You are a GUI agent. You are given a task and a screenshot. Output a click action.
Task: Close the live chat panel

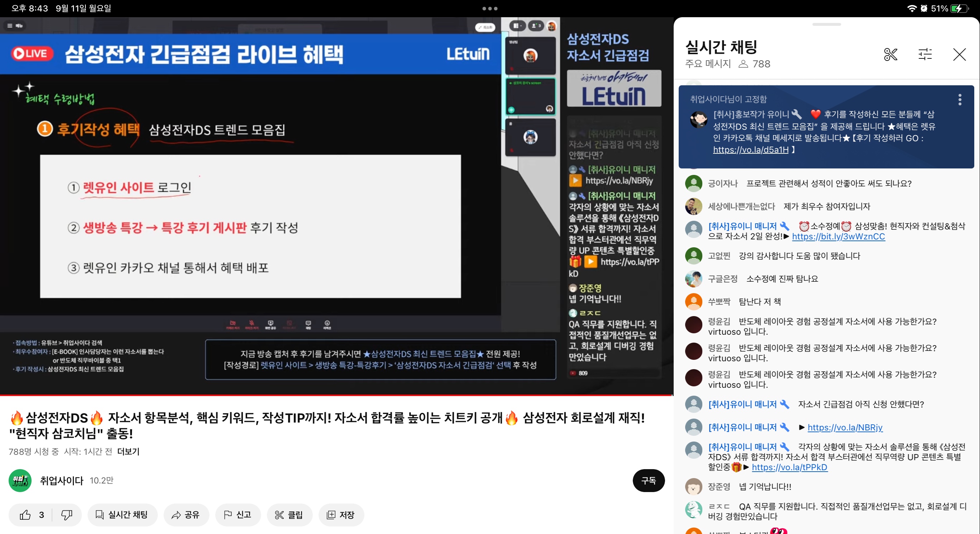(960, 54)
